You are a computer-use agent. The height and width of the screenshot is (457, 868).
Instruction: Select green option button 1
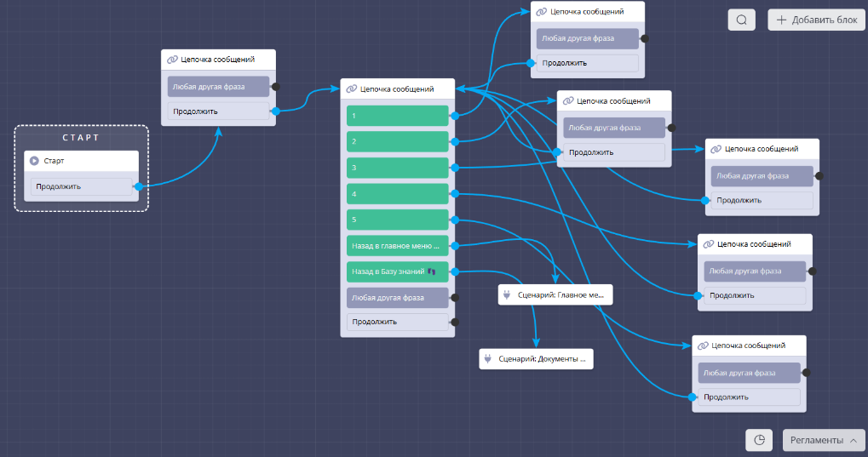point(397,116)
